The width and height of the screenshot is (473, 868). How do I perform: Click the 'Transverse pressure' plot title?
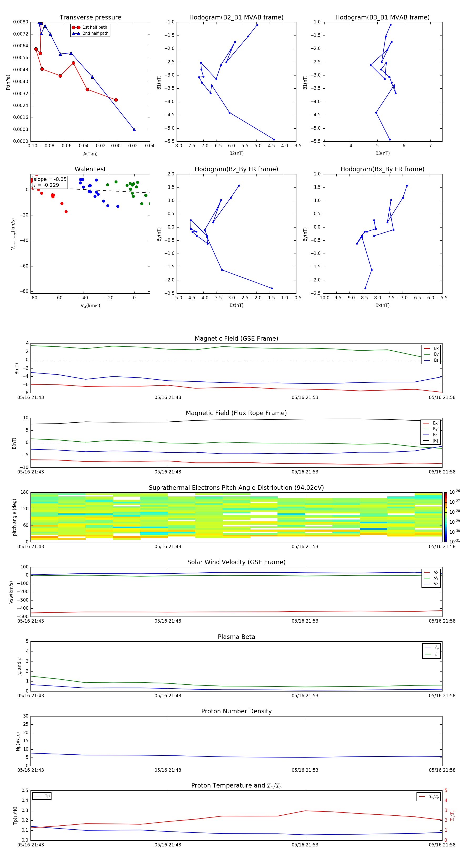(90, 18)
